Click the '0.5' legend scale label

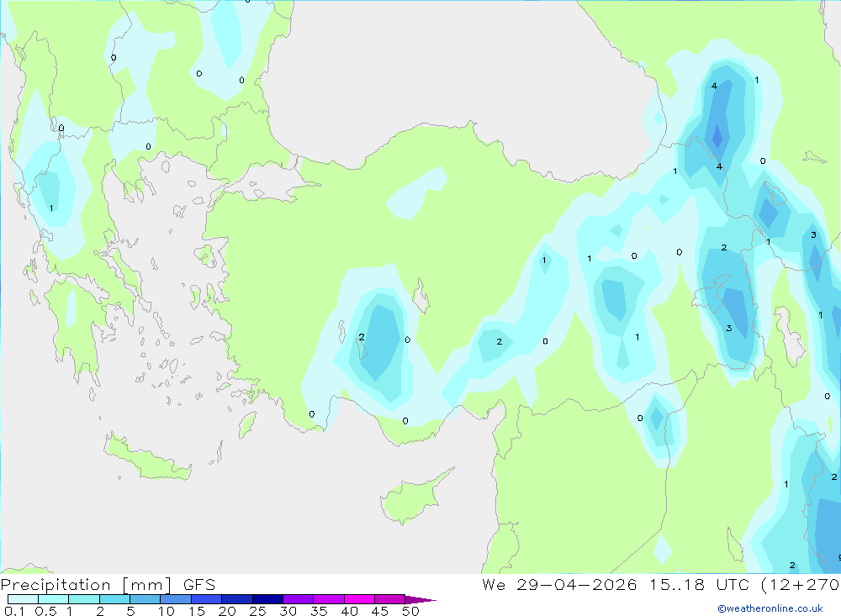pos(45,611)
